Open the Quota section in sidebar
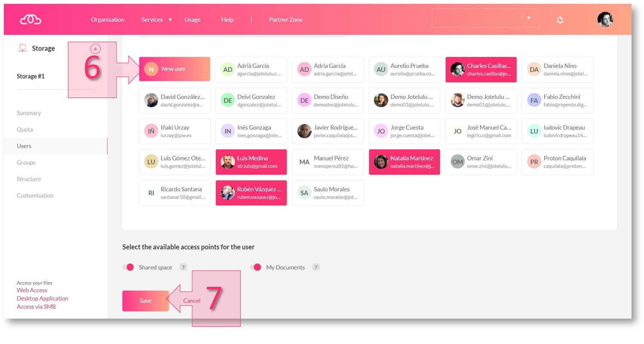Image resolution: width=644 pixels, height=344 pixels. [x=25, y=129]
